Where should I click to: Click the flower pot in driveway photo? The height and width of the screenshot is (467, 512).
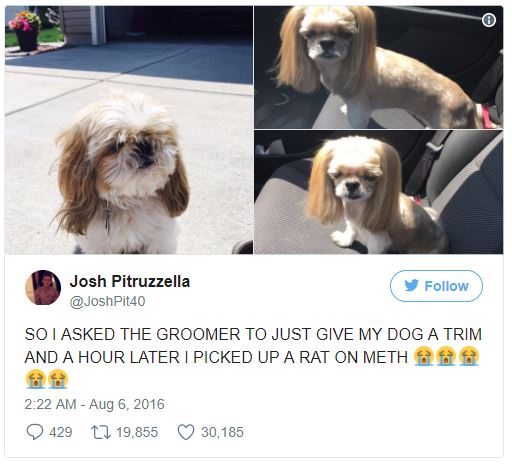[26, 31]
